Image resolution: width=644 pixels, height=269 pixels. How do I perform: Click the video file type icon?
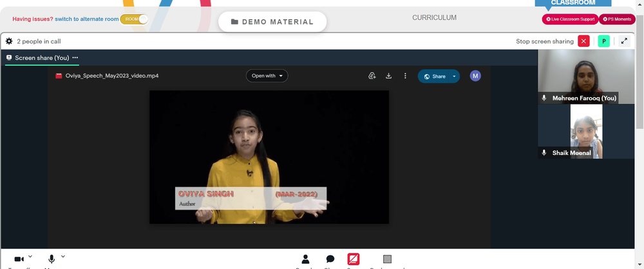click(x=59, y=75)
